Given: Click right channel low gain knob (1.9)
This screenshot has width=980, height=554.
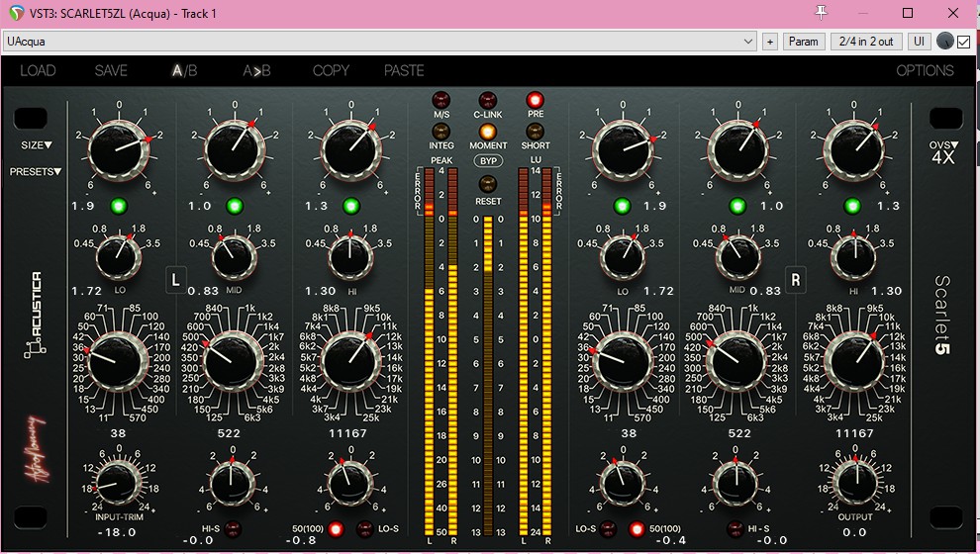Looking at the screenshot, I should tap(623, 151).
